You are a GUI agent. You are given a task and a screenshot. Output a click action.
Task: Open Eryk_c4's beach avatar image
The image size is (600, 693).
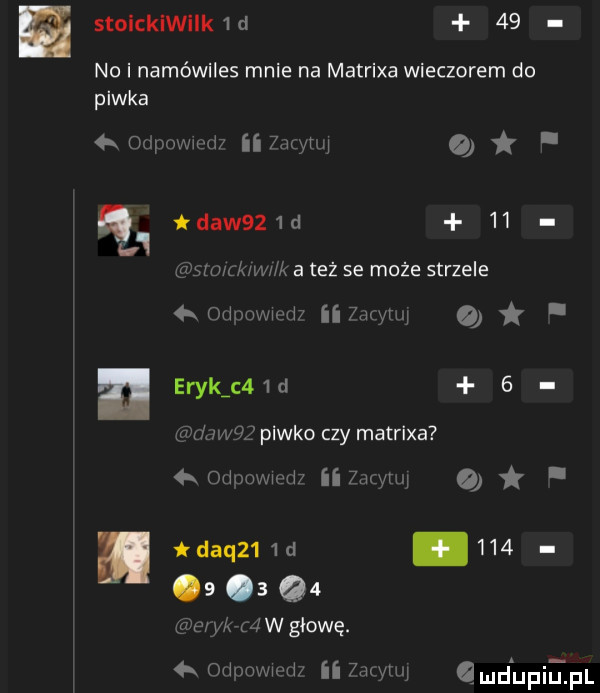123,394
